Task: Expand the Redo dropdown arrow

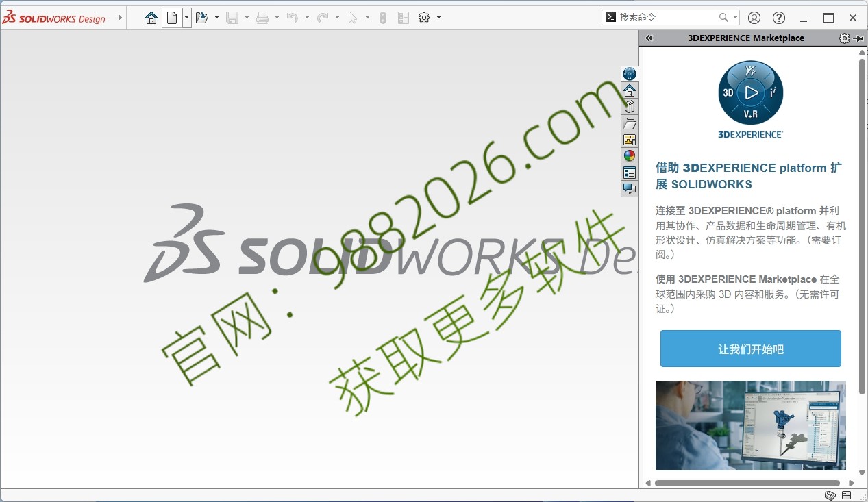Action: click(337, 18)
